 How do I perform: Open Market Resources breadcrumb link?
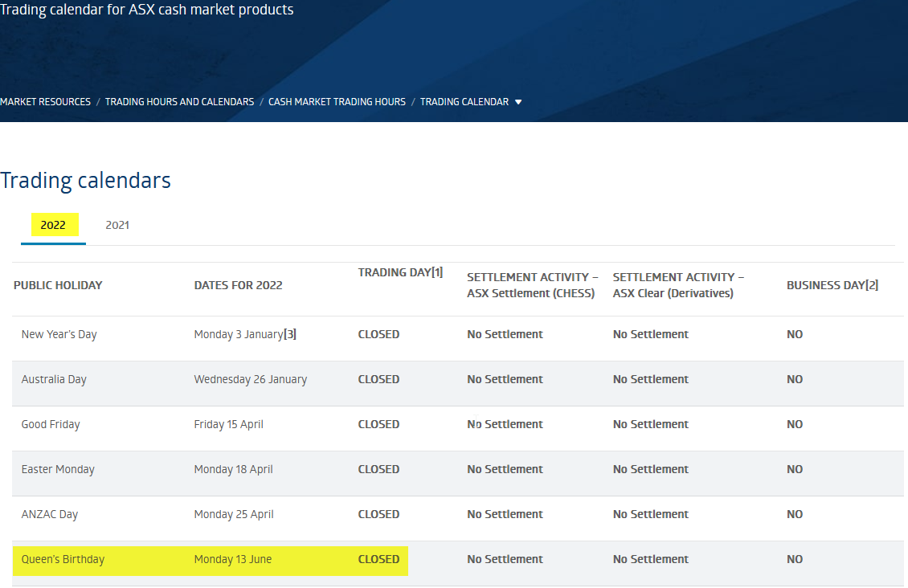[x=45, y=102]
